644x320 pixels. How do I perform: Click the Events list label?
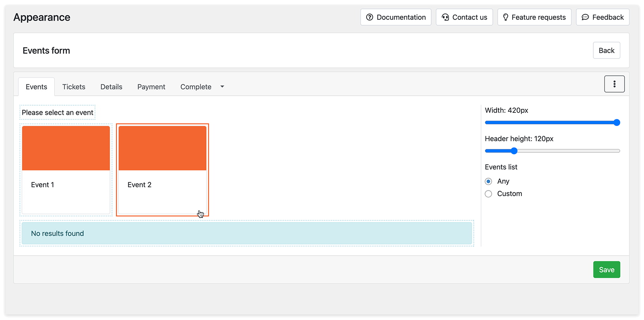click(x=501, y=167)
